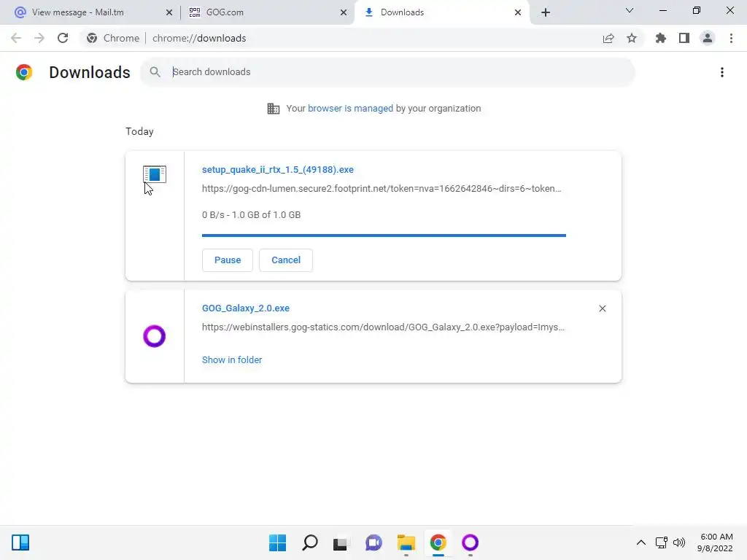The image size is (747, 560).
Task: Open the Chrome three-dot menu
Action: point(731,38)
